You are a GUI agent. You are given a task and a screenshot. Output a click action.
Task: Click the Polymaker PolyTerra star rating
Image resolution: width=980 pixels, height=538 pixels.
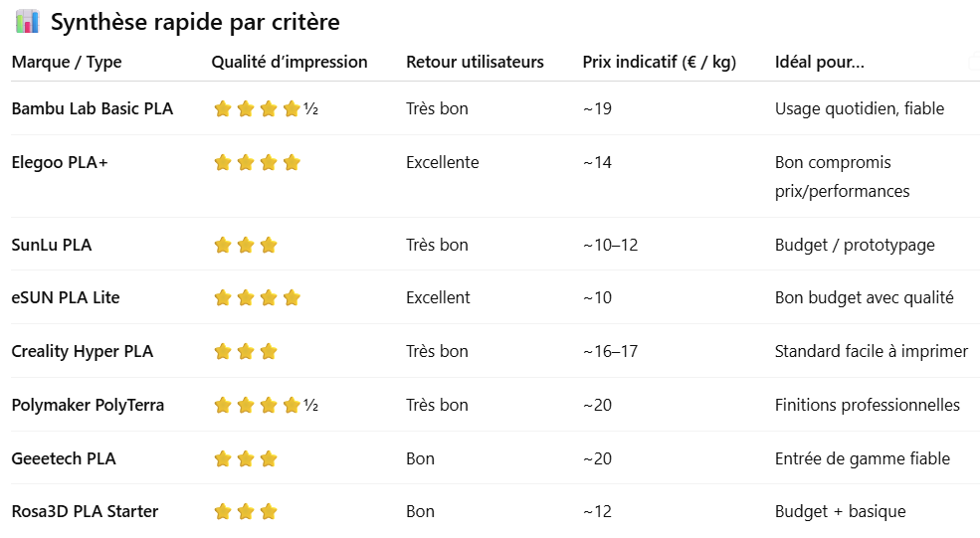point(266,405)
